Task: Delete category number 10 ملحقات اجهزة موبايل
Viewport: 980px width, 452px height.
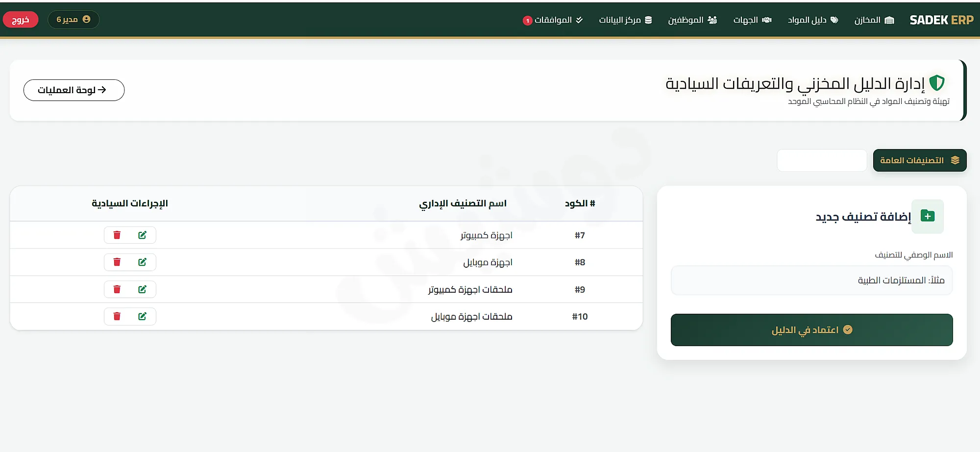Action: (x=117, y=316)
